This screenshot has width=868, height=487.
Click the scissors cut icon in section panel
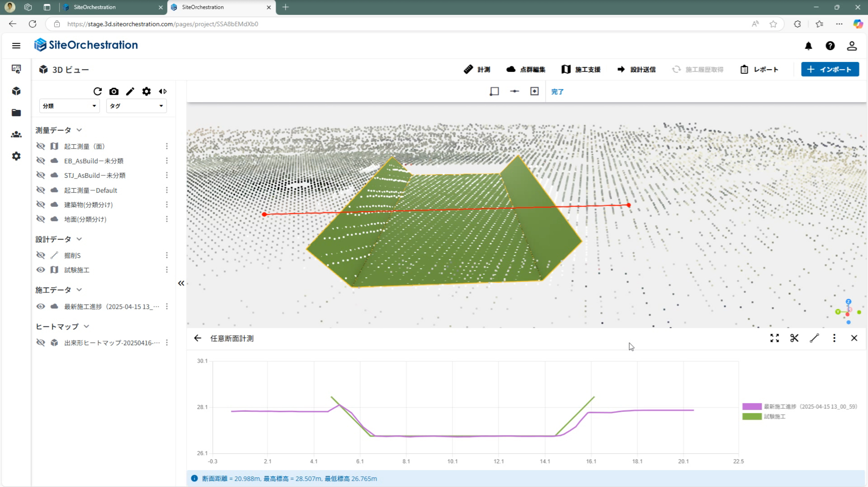point(794,338)
